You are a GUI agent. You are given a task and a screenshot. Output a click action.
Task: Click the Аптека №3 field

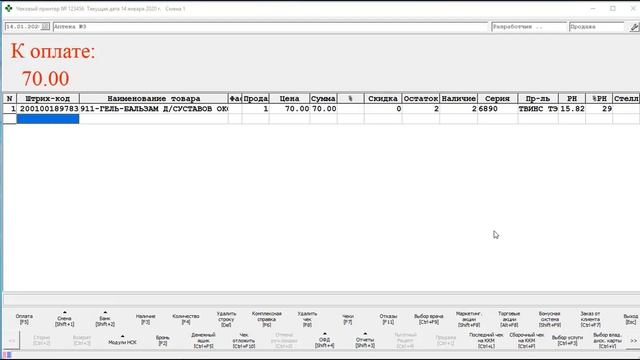(270, 27)
